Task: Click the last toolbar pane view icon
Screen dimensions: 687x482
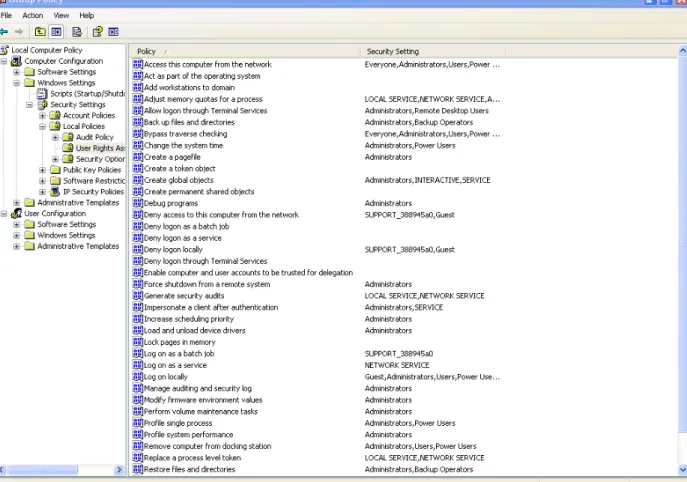Action: click(113, 32)
